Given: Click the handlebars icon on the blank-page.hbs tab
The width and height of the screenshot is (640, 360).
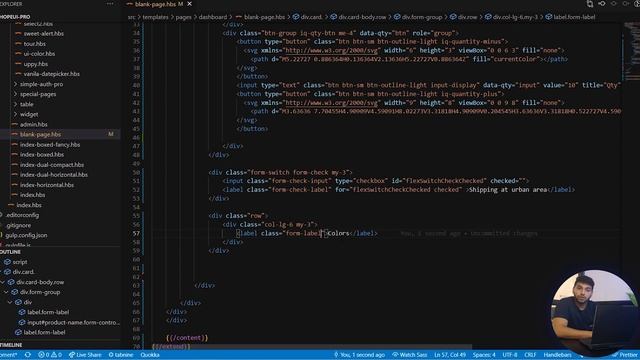Looking at the screenshot, I should [x=130, y=4].
